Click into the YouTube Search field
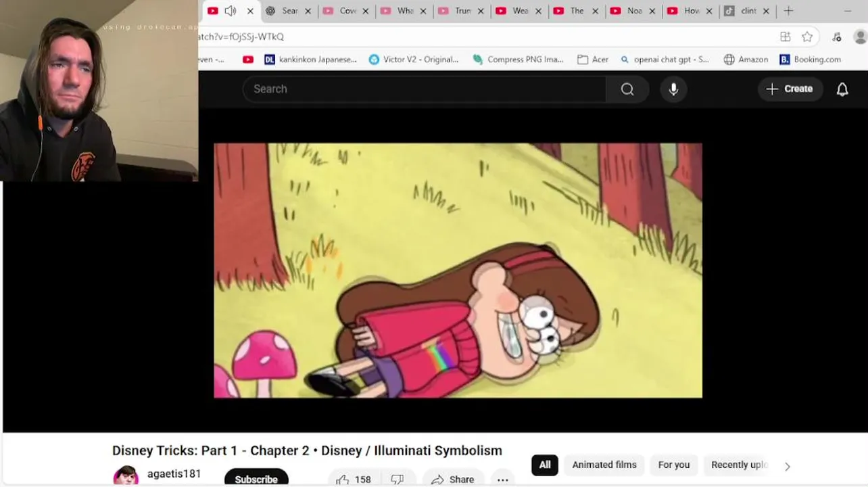The image size is (868, 487). [x=425, y=89]
